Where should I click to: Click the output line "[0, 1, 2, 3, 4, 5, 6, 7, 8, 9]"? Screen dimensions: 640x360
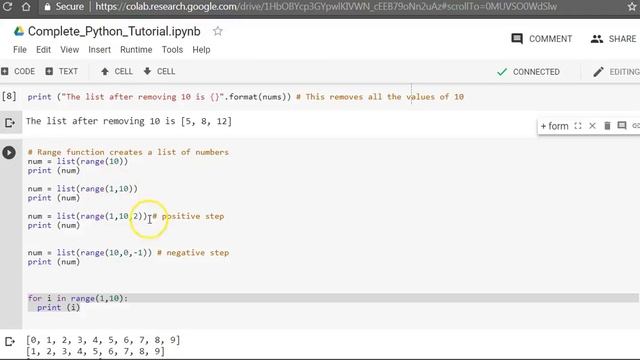pyautogui.click(x=103, y=340)
